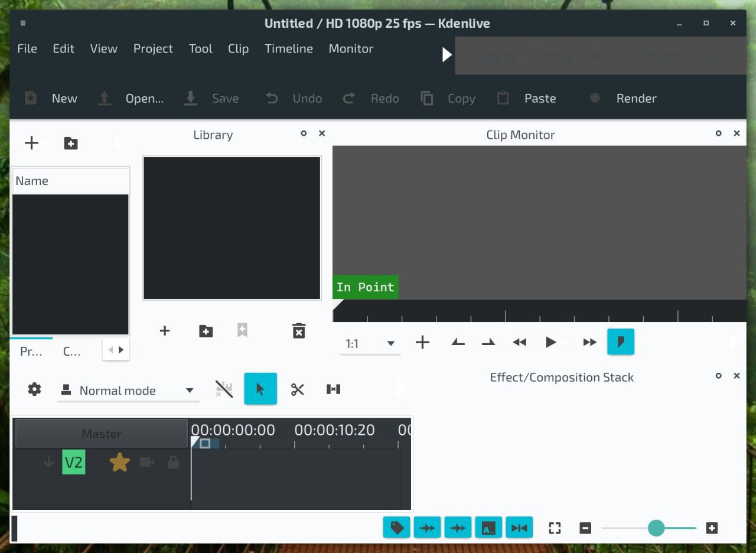Add item with Library plus icon
The height and width of the screenshot is (553, 756).
[165, 331]
